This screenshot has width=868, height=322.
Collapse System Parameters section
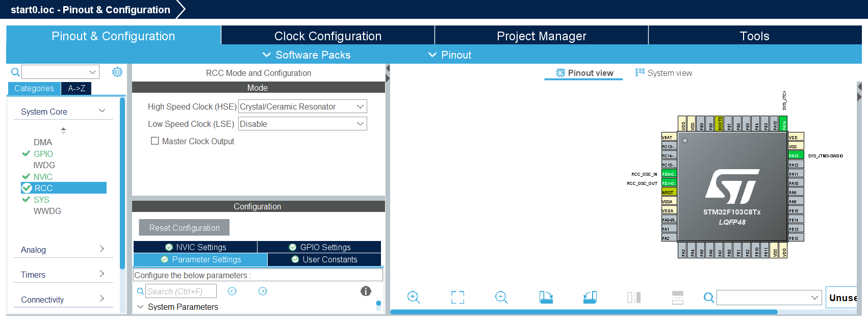point(140,307)
